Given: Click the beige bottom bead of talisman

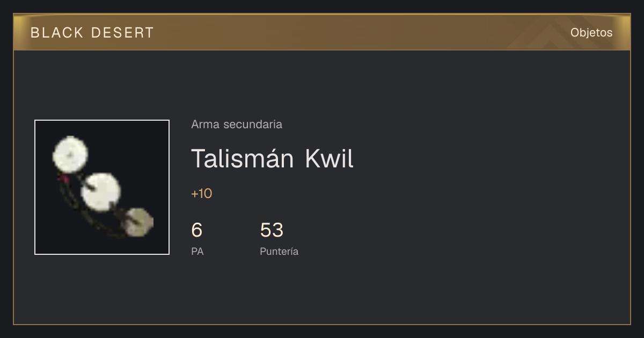Looking at the screenshot, I should pos(138,222).
